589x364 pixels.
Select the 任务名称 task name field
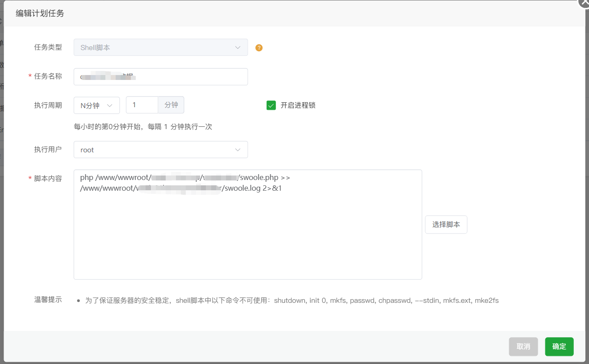160,76
